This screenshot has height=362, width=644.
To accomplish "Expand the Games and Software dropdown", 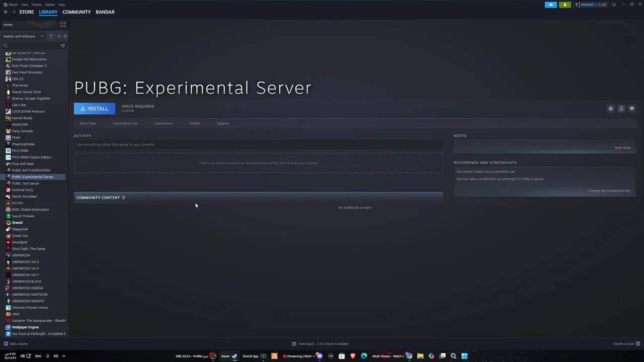I will pos(23,36).
